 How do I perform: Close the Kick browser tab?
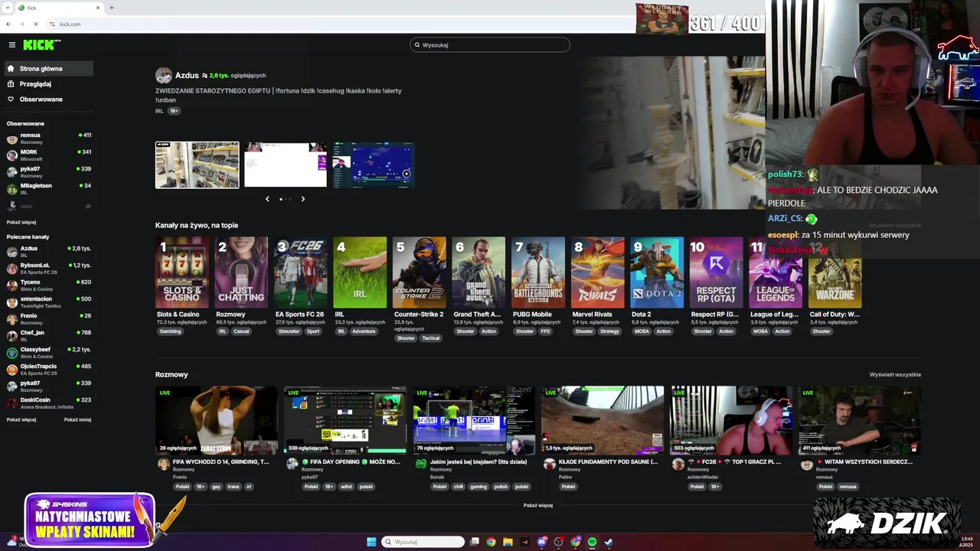(x=98, y=8)
